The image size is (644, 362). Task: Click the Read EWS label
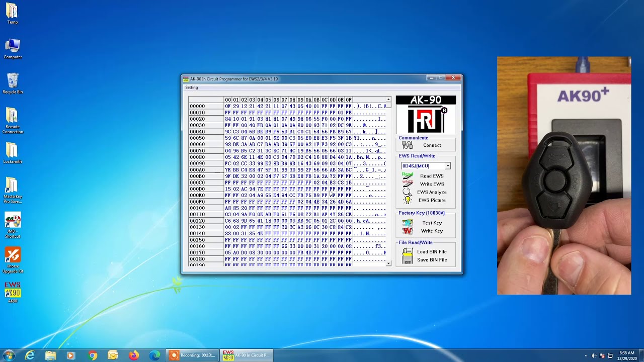(x=432, y=176)
